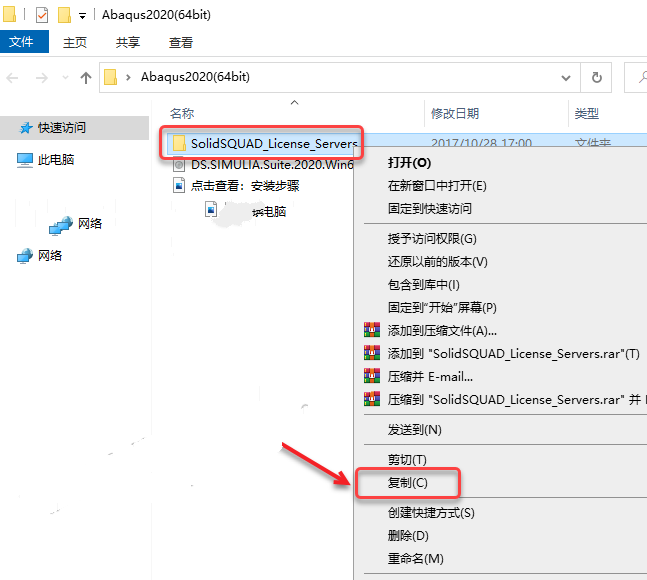The height and width of the screenshot is (580, 647).
Task: Choose 压缩到 SolidSQUAD_License_Servers.rar 并 E-mail
Action: pyautogui.click(x=517, y=399)
